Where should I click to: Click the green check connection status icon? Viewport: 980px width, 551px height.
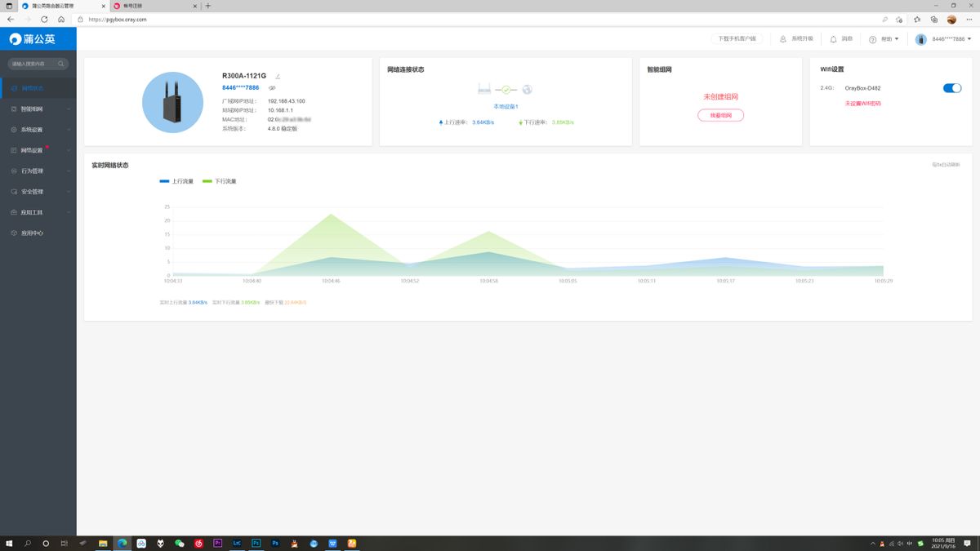tap(506, 89)
